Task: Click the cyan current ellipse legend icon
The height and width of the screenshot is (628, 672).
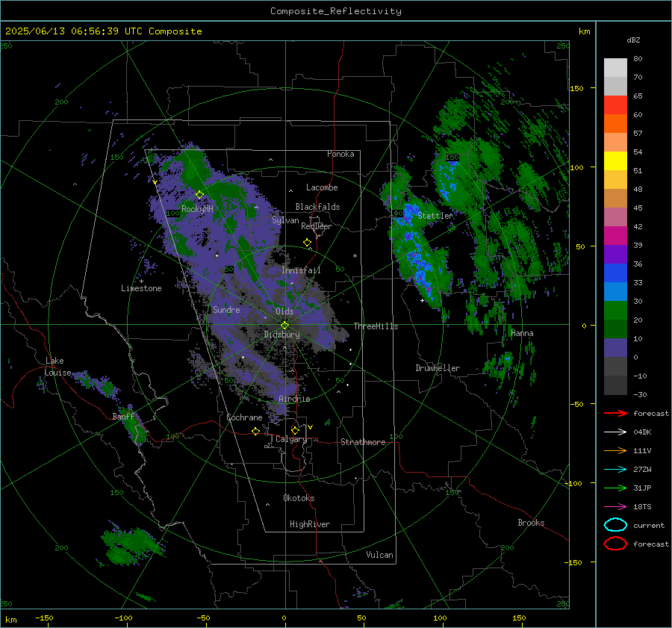Action: pyautogui.click(x=615, y=525)
